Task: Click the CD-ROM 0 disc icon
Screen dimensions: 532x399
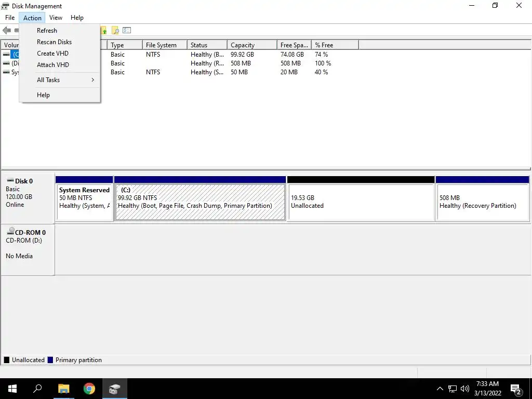Action: [10, 231]
